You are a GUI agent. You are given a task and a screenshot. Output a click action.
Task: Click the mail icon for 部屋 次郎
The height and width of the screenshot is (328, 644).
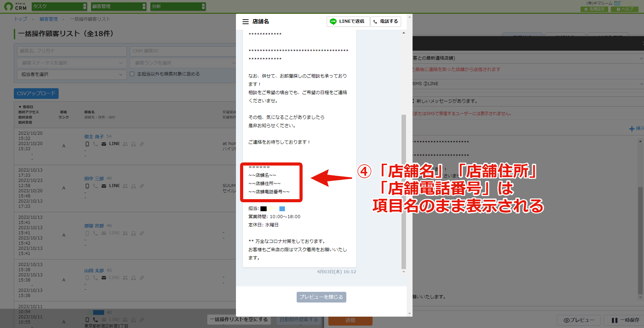[x=104, y=233]
